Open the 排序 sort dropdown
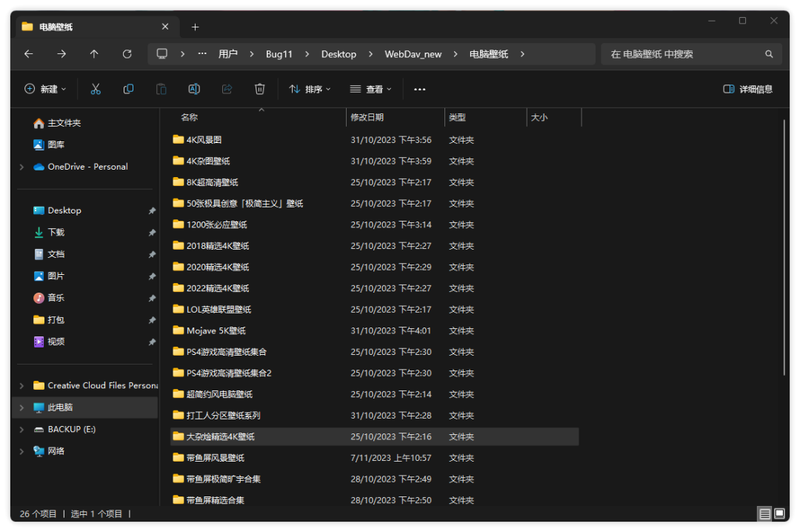Viewport: 800px width, 532px height. 310,89
